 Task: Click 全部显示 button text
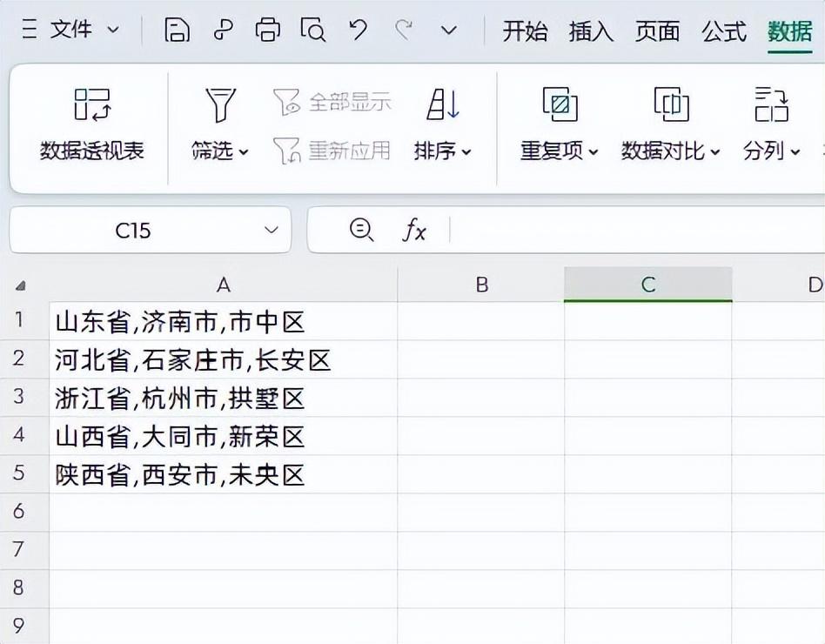[350, 102]
